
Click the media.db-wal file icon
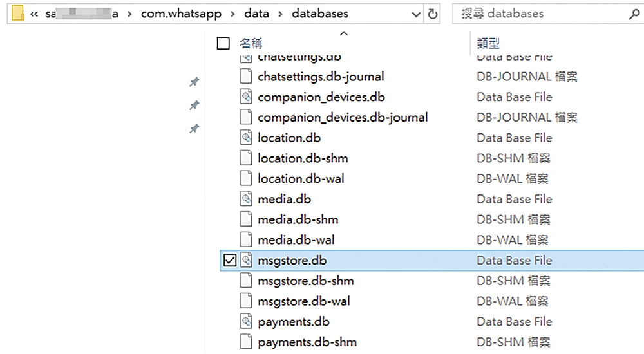point(246,240)
